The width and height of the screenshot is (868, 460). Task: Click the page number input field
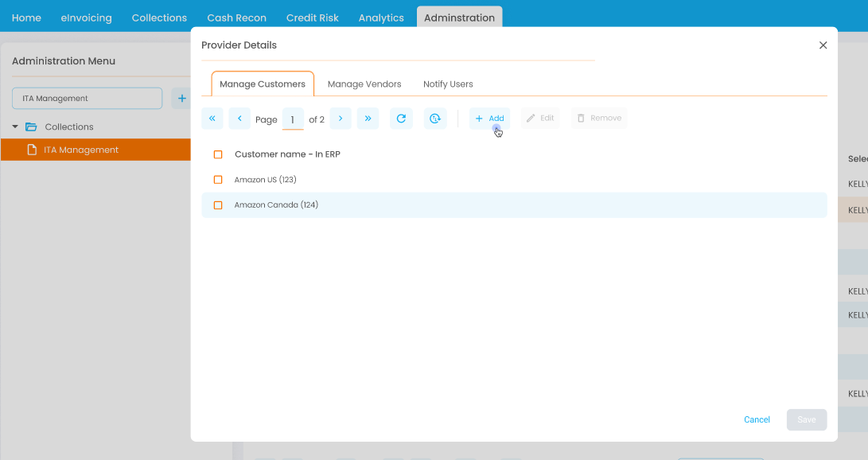tap(293, 119)
